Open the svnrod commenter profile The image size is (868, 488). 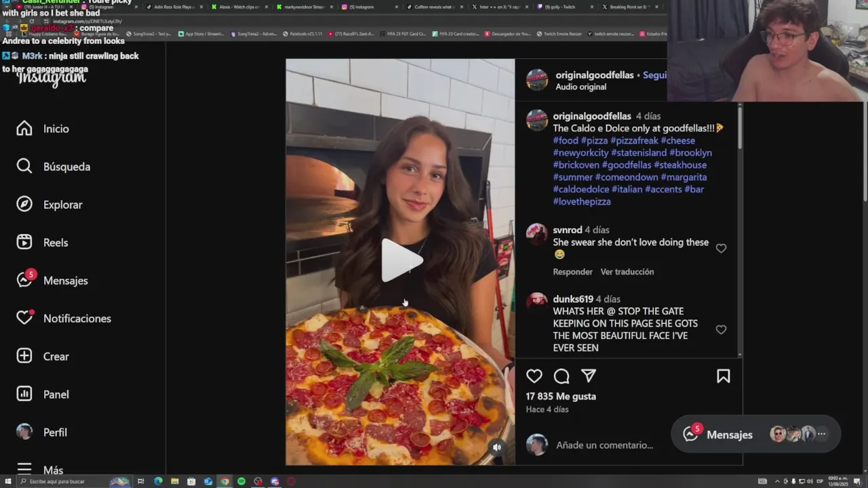click(568, 230)
